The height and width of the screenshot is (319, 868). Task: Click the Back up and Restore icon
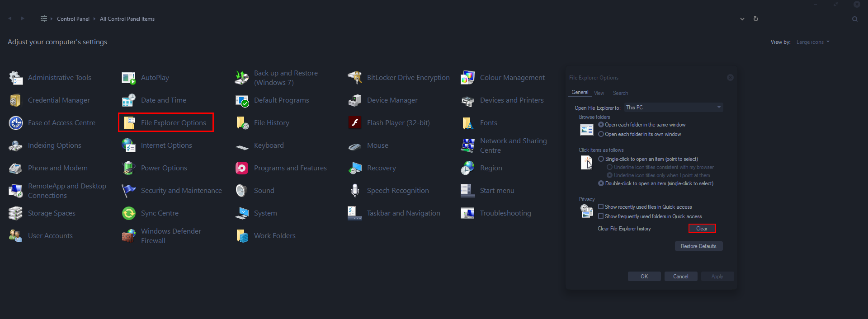pos(242,78)
